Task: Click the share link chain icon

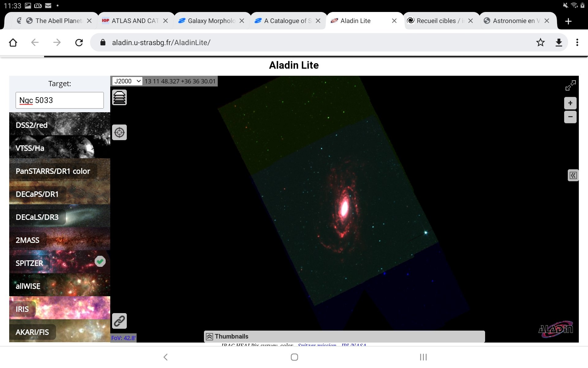Action: pyautogui.click(x=119, y=321)
